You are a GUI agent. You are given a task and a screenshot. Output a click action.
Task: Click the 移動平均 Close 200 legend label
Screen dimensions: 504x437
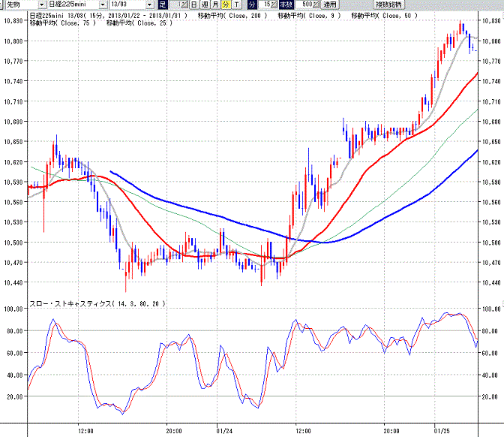232,16
